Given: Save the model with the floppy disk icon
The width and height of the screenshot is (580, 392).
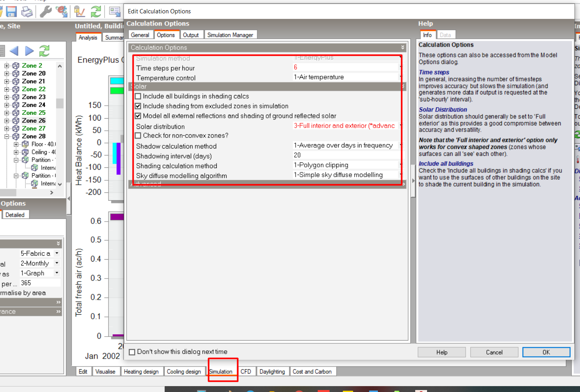Looking at the screenshot, I should [11, 11].
